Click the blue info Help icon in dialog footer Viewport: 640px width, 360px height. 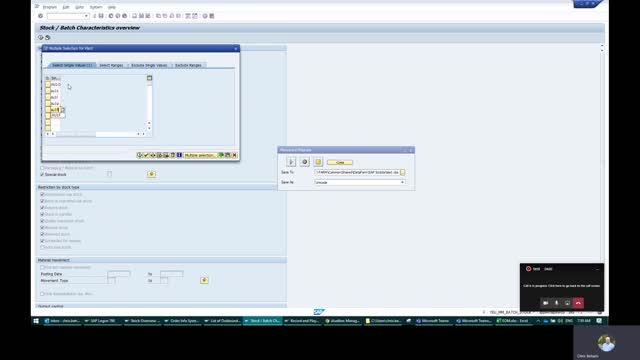(x=179, y=155)
